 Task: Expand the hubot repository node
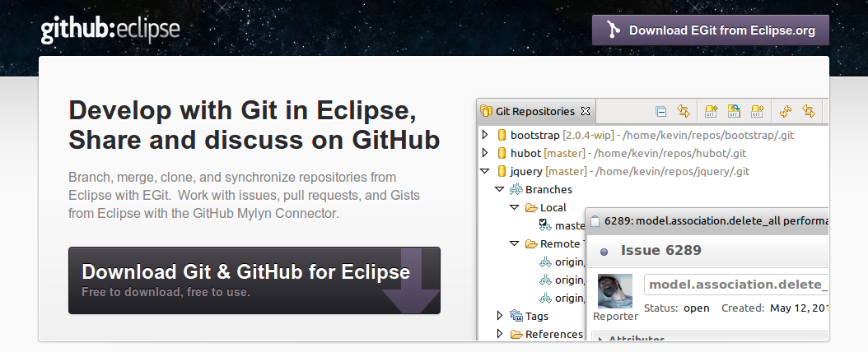click(x=485, y=153)
